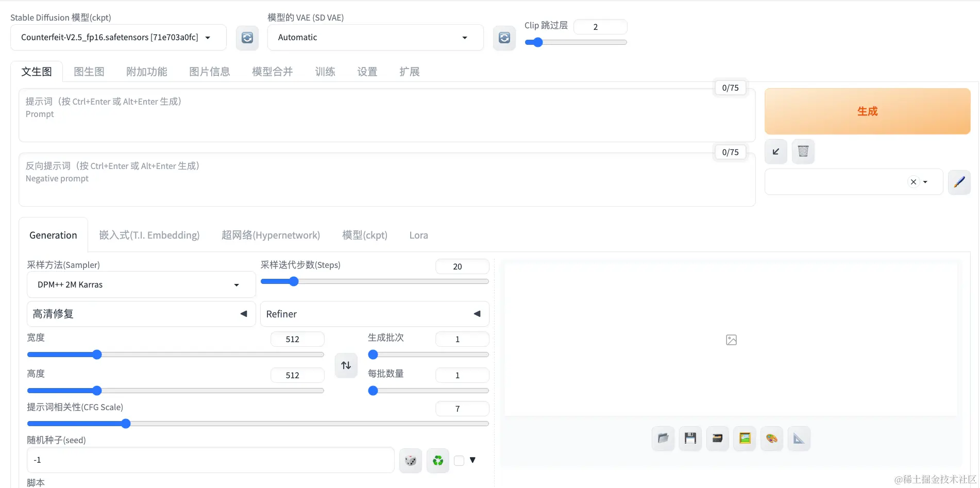The width and height of the screenshot is (980, 488).
Task: Adjust the sampling Steps slider
Action: coord(375,281)
